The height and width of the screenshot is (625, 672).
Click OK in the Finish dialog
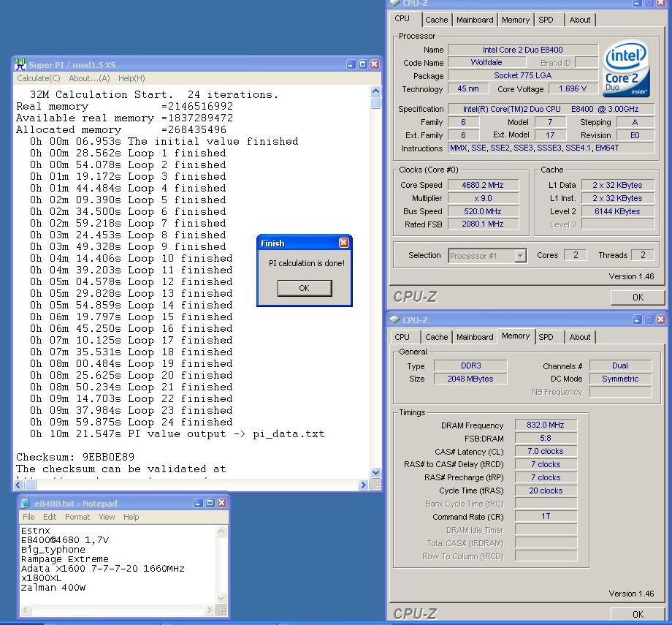click(x=305, y=288)
